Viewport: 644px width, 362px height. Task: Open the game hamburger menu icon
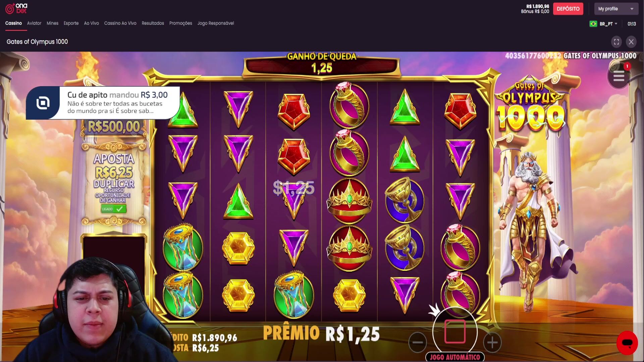tap(619, 77)
